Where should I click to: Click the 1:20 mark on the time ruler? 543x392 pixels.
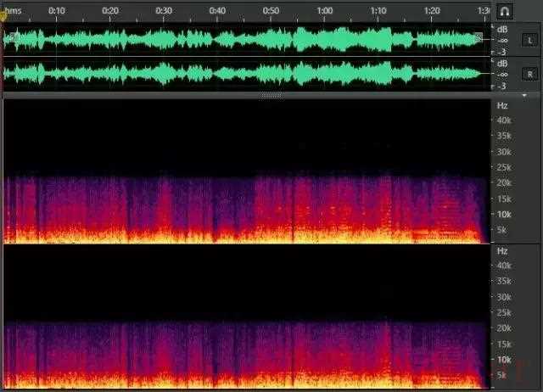pyautogui.click(x=432, y=11)
